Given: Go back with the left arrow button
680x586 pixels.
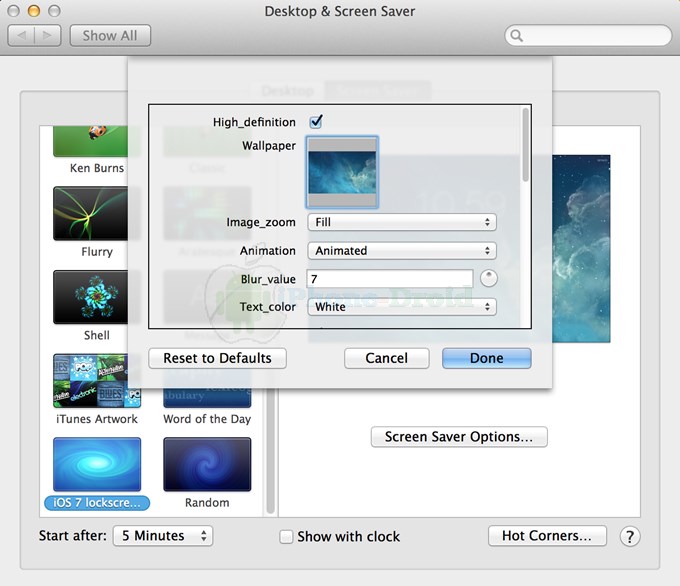Looking at the screenshot, I should [x=22, y=36].
